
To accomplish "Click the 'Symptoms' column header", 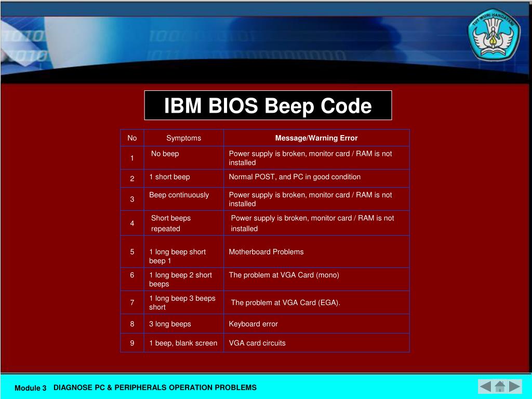I will tap(183, 138).
